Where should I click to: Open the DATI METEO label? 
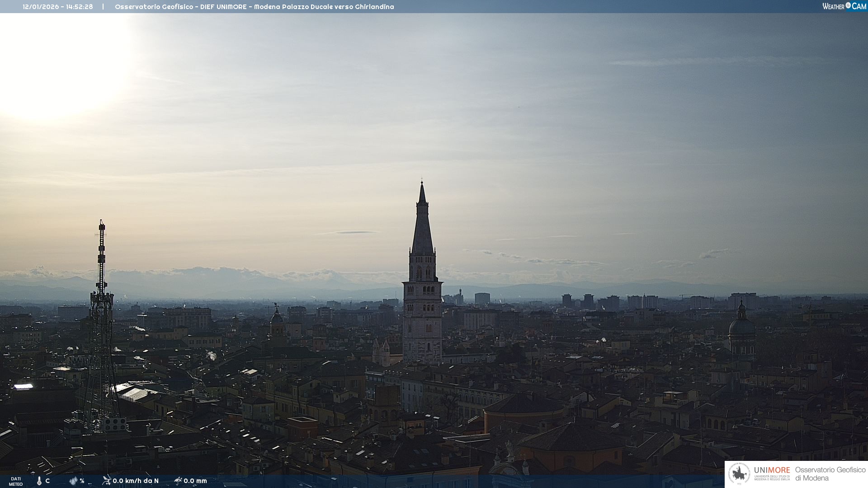(16, 481)
